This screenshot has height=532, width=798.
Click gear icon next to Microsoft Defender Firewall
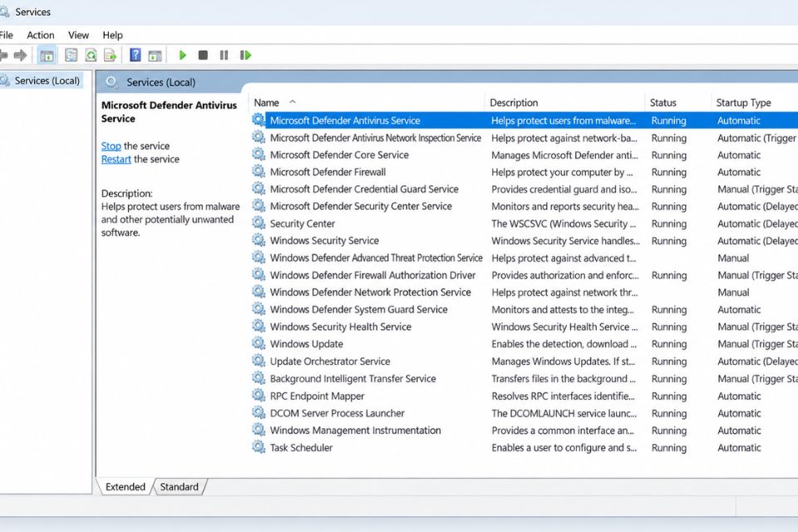(259, 171)
